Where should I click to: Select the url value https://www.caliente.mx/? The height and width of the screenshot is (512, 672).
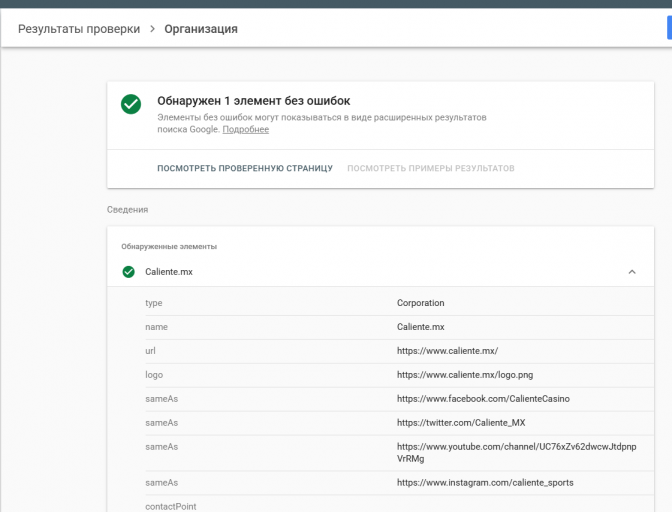(x=447, y=351)
